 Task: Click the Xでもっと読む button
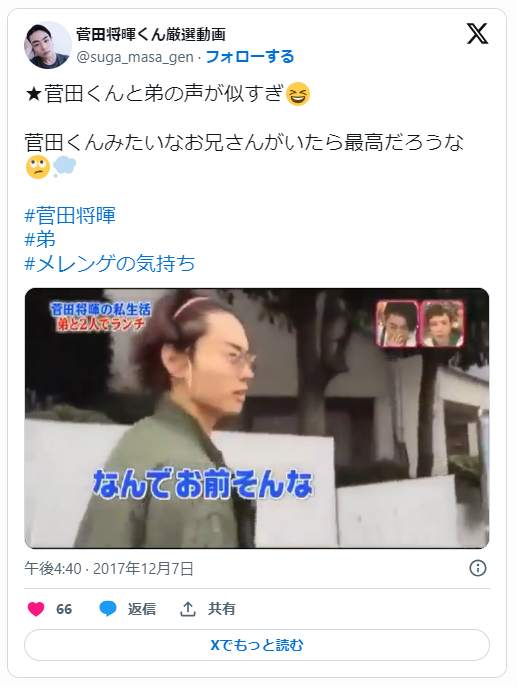click(257, 645)
